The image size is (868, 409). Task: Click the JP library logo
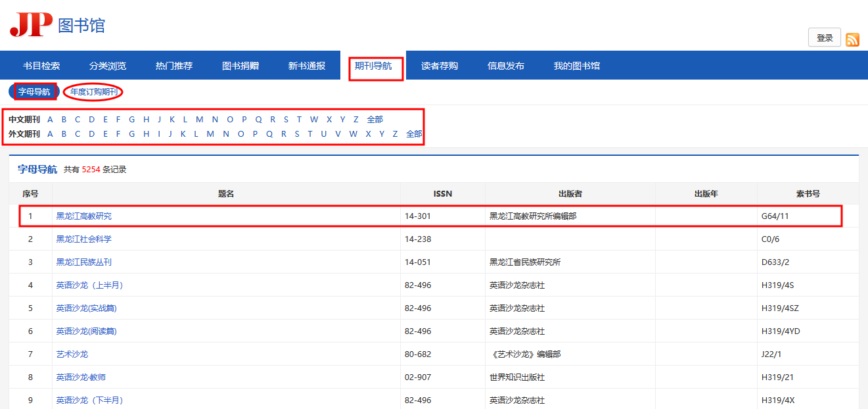tap(57, 25)
